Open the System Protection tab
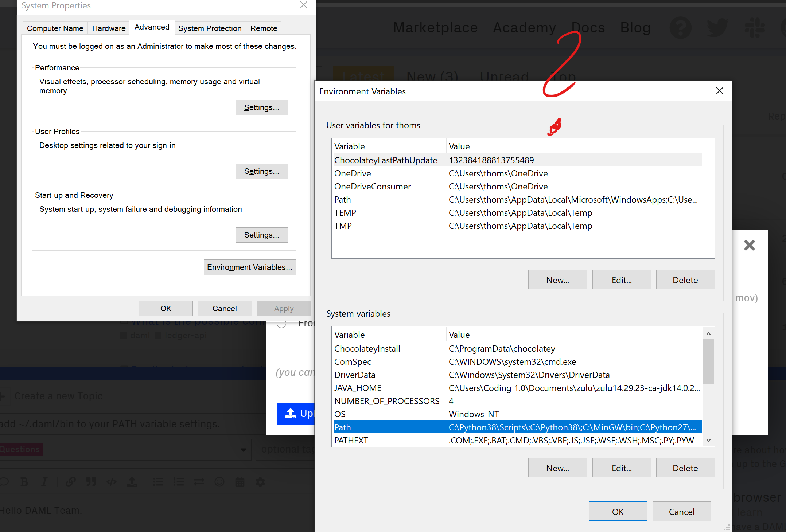 tap(210, 28)
